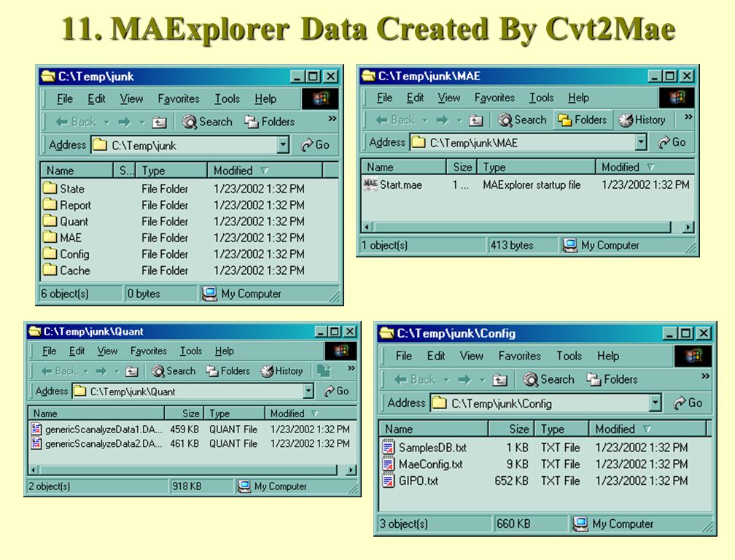Viewport: 735px width, 560px height.
Task: Click Up folder icon in MAE window
Action: pos(475,120)
